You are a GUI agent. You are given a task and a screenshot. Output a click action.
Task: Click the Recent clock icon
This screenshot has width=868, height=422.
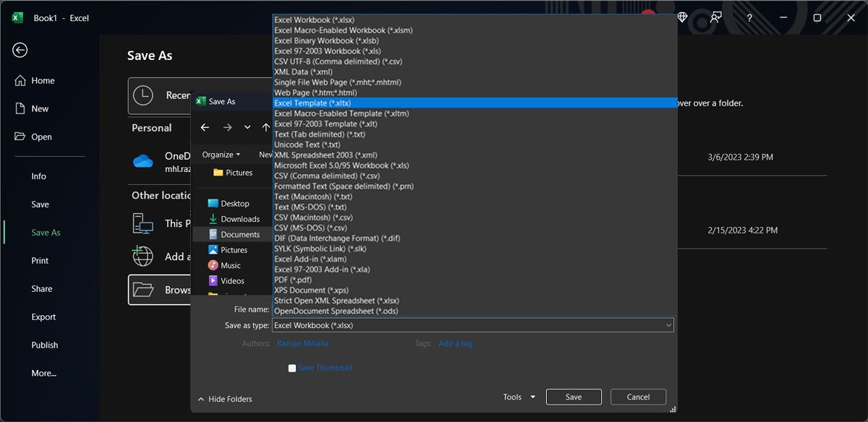click(143, 95)
